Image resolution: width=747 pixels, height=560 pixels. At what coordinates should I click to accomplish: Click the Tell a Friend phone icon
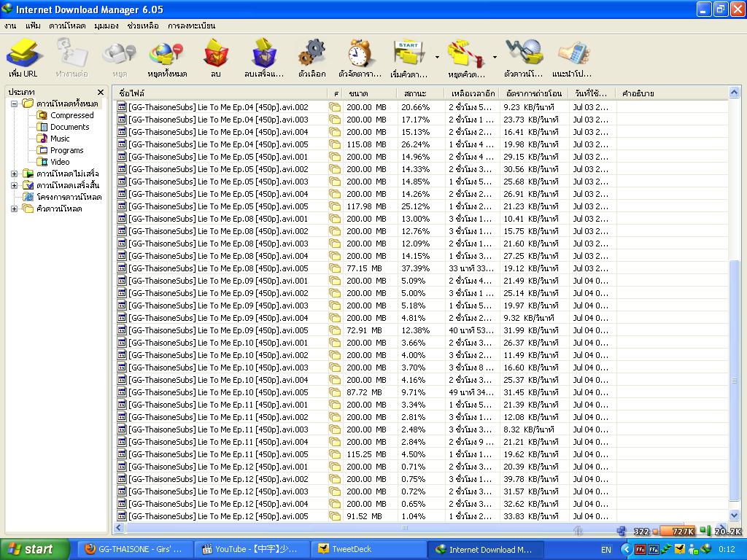pyautogui.click(x=572, y=58)
